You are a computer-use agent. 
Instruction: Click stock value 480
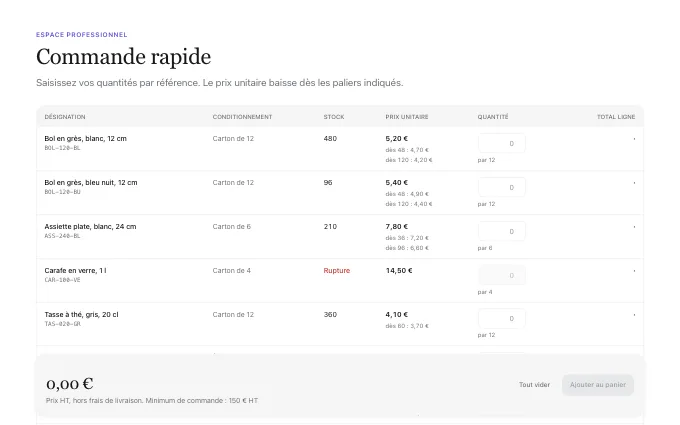(x=330, y=139)
